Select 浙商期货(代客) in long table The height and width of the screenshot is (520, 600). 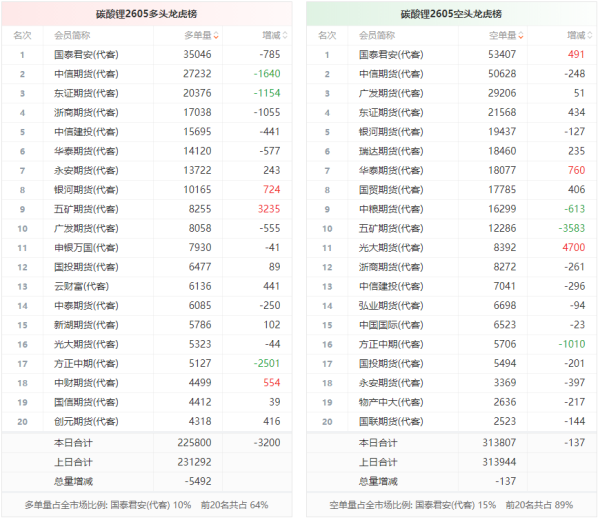tap(86, 112)
